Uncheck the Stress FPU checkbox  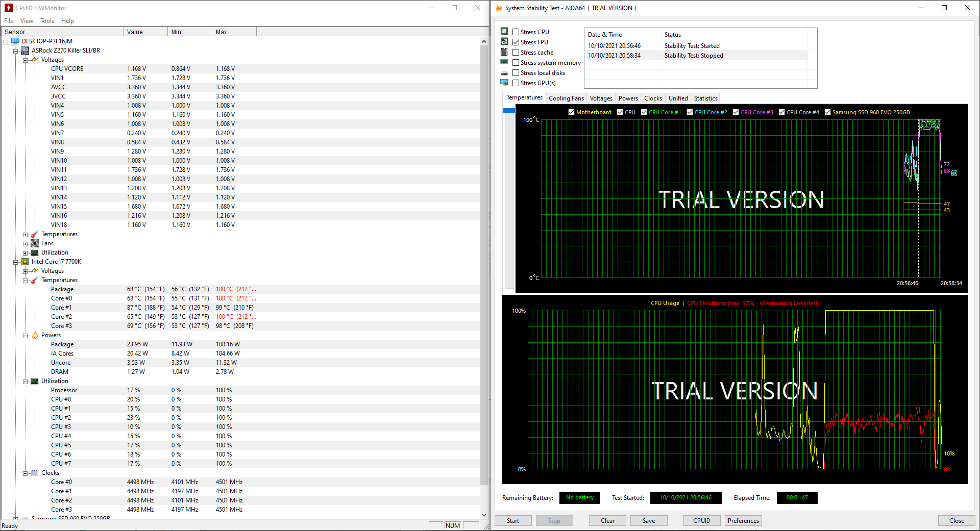pyautogui.click(x=516, y=42)
